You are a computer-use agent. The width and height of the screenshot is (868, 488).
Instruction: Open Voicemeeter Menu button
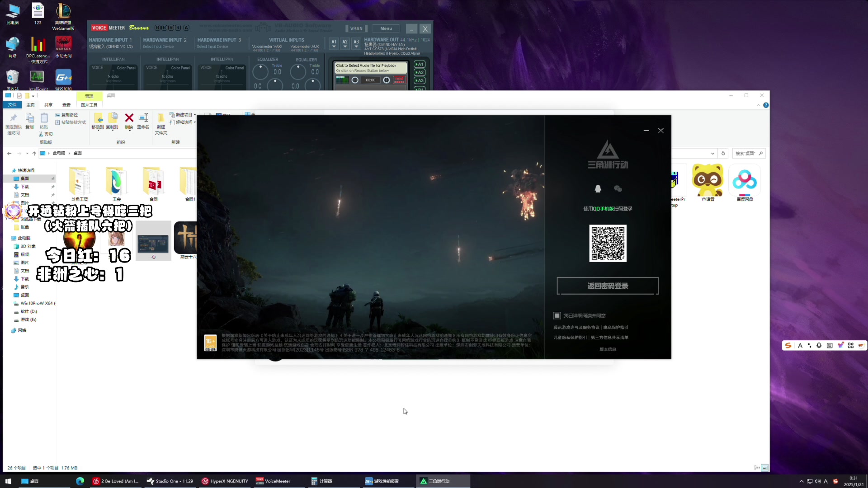tap(386, 28)
